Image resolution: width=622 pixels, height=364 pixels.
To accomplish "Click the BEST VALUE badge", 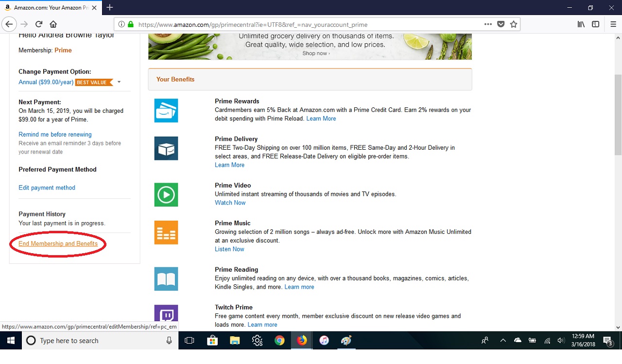I will pos(93,82).
